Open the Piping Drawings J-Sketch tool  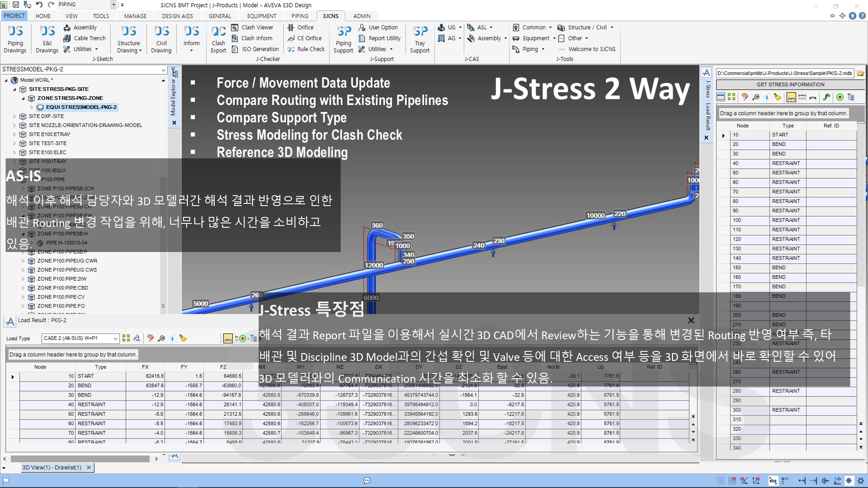coord(15,39)
